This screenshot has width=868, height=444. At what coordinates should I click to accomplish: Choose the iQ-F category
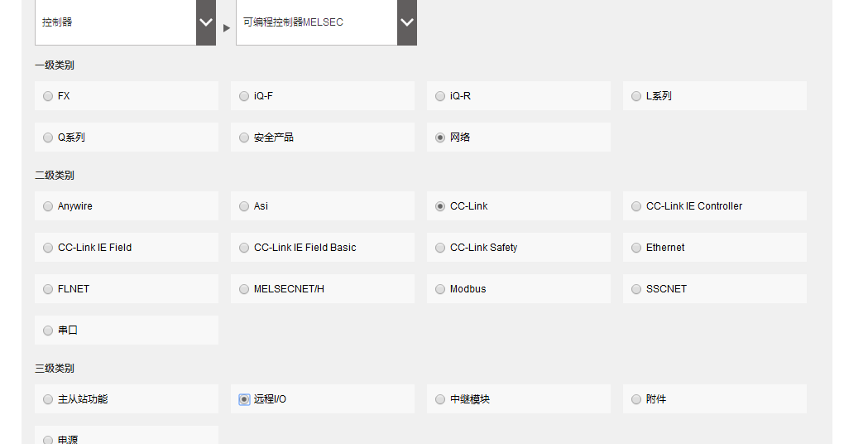click(244, 96)
